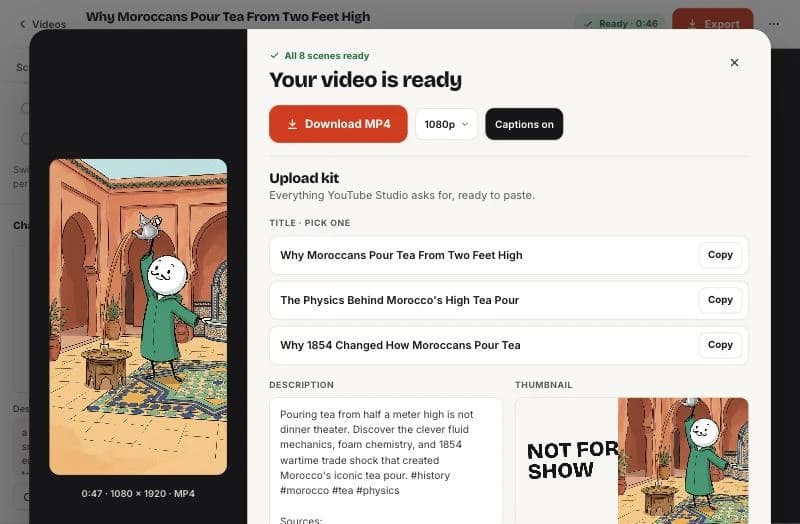This screenshot has height=524, width=800.
Task: Click the back chevron icon next to Videos
Action: click(22, 24)
